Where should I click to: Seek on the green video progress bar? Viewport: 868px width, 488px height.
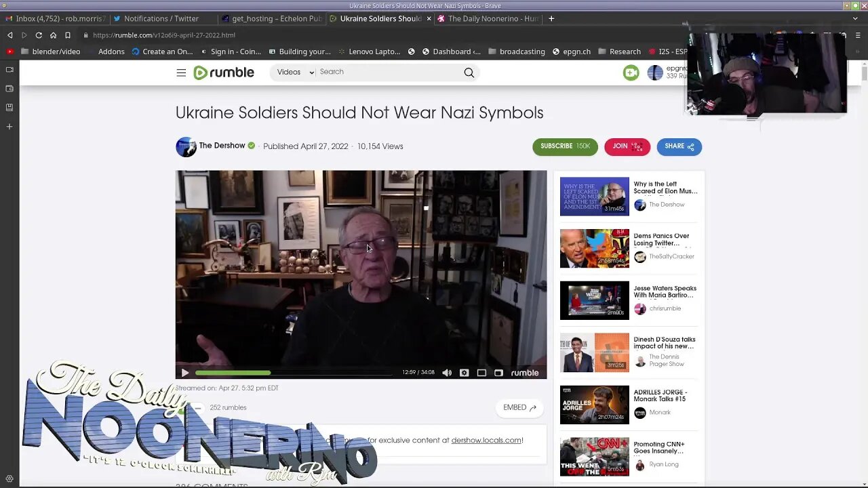point(294,373)
